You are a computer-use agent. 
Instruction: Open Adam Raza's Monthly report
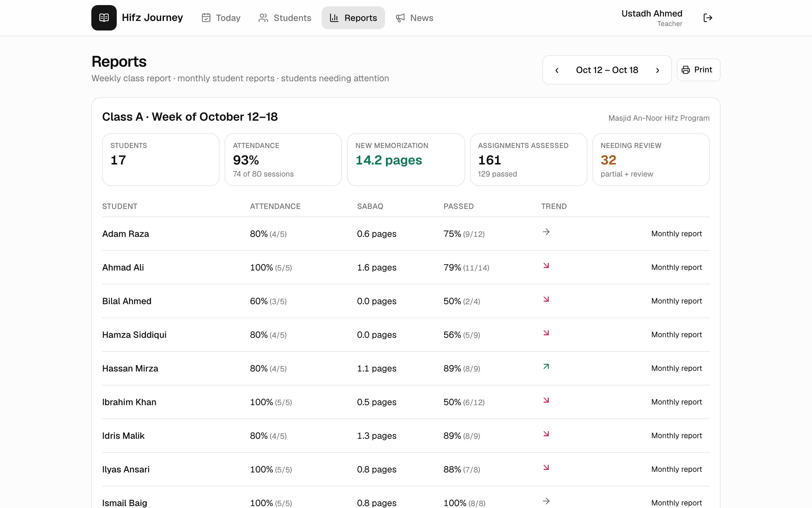point(677,233)
